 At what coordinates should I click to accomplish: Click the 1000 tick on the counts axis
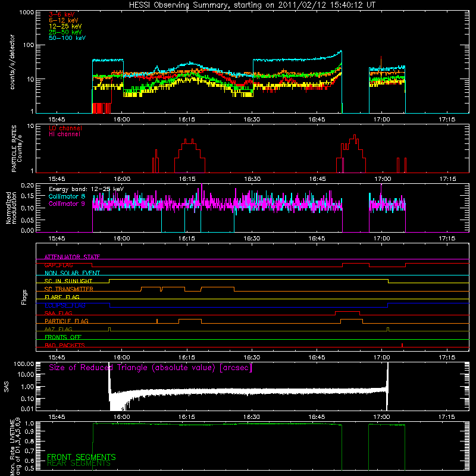[27, 12]
